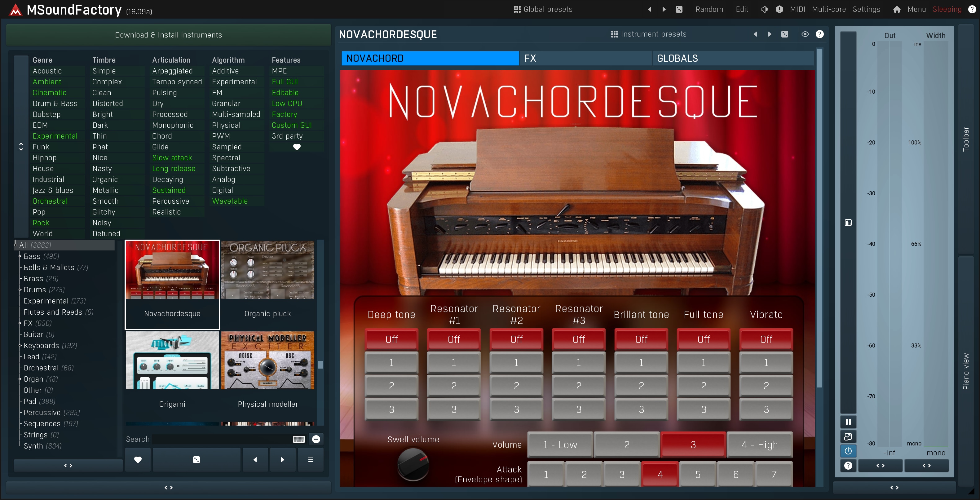Open the Instrument presets grid icon
This screenshot has width=980, height=500.
tap(614, 34)
